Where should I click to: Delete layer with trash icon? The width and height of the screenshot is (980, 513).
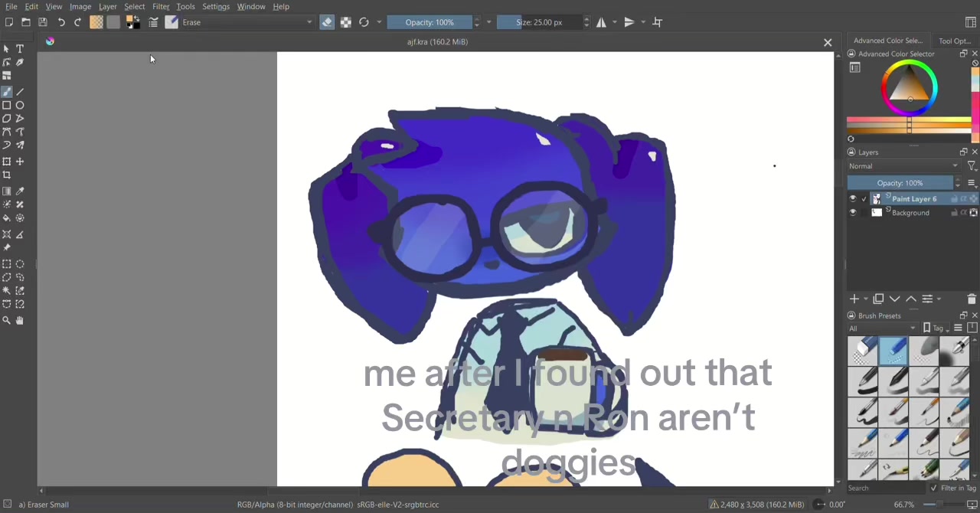coord(972,299)
